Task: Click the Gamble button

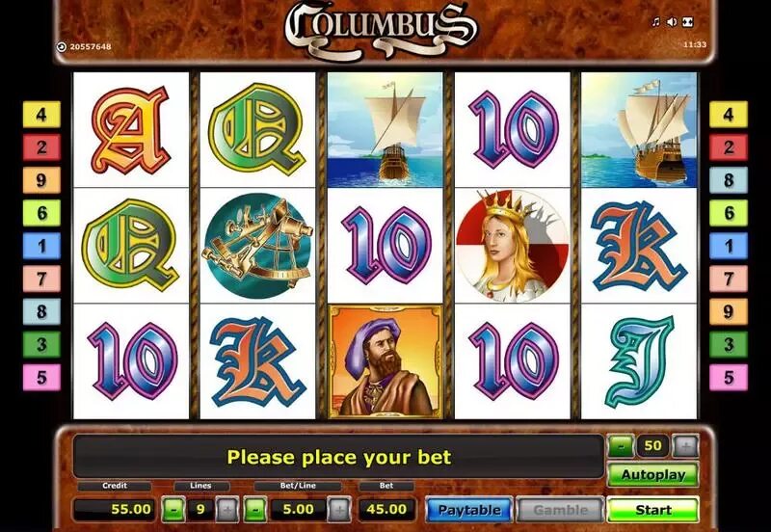Action: click(560, 510)
